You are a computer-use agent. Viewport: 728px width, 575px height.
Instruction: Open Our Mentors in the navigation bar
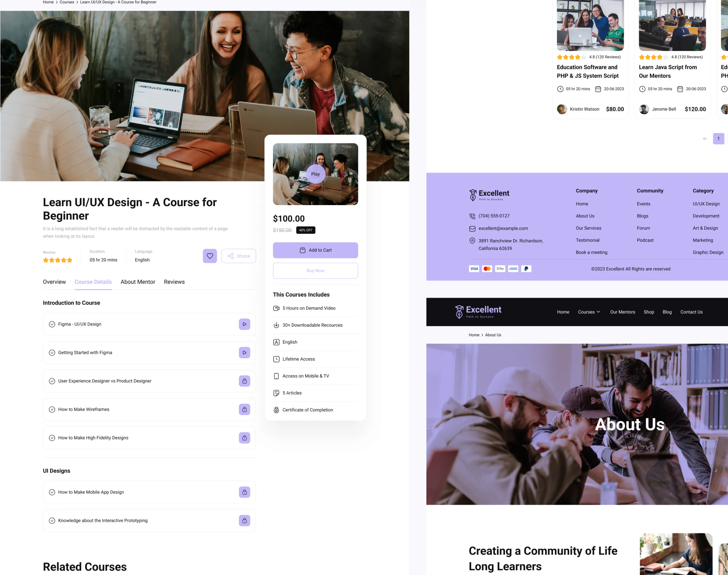(623, 312)
